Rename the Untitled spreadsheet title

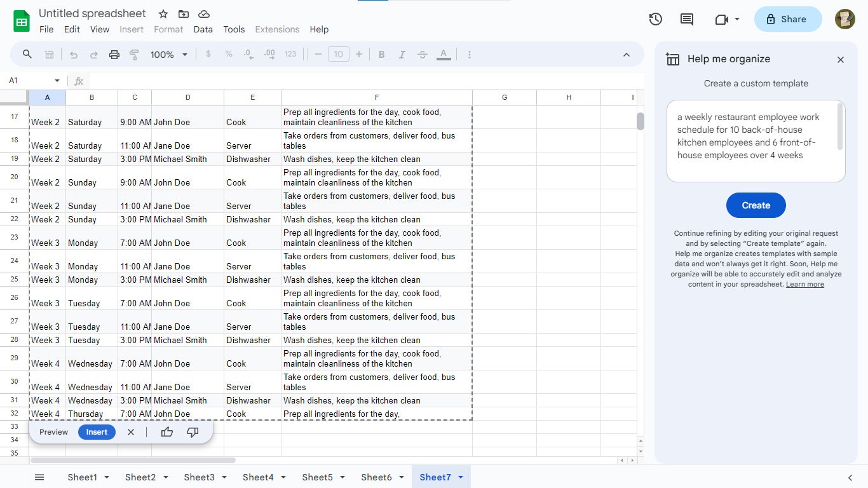tap(92, 13)
